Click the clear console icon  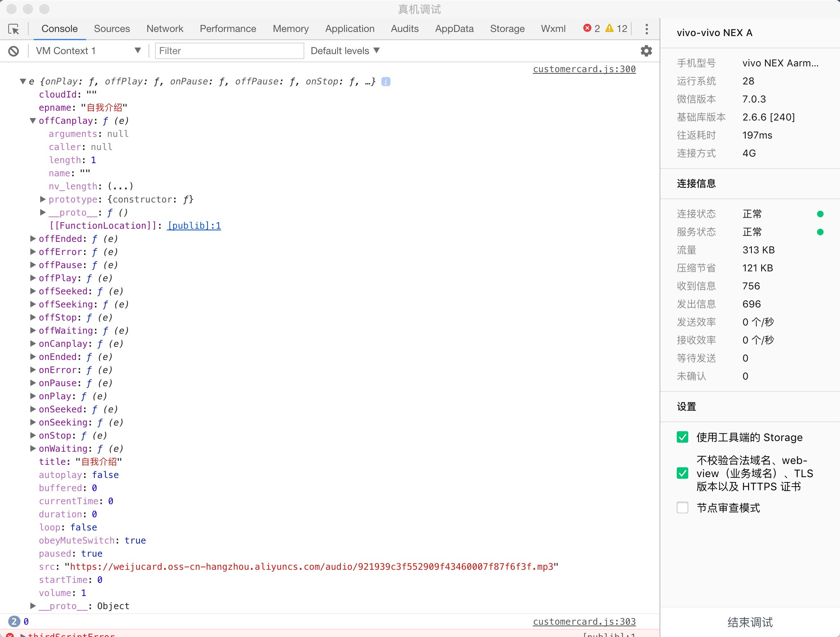click(14, 51)
